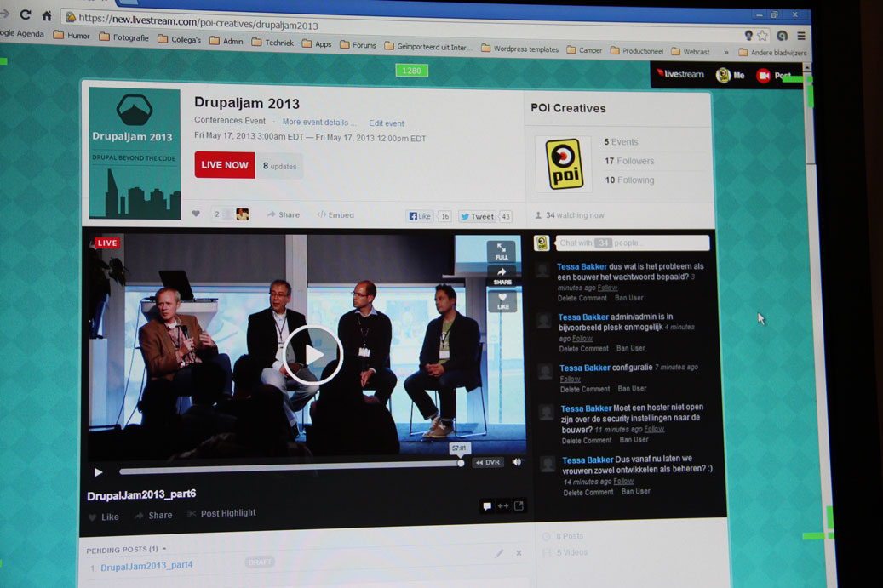Viewport: 883px width, 588px height.
Task: Open the Fotografie bookmarks folder
Action: click(123, 37)
